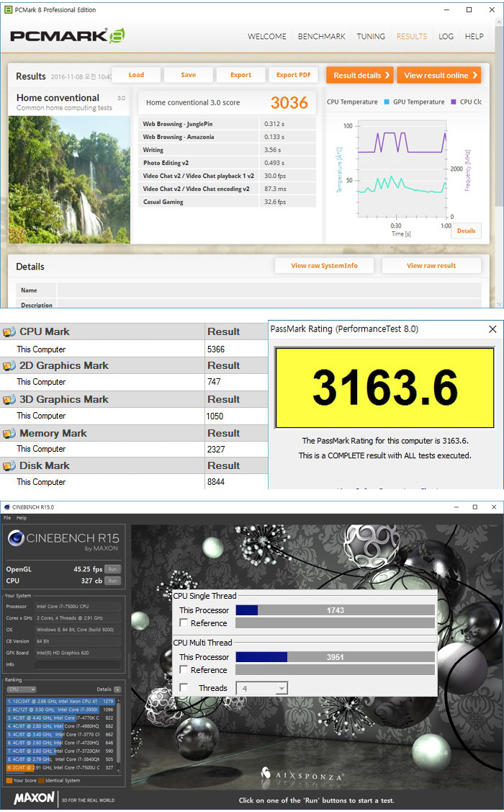
Task: Click Disk Mark result value 8844
Action: (x=216, y=481)
